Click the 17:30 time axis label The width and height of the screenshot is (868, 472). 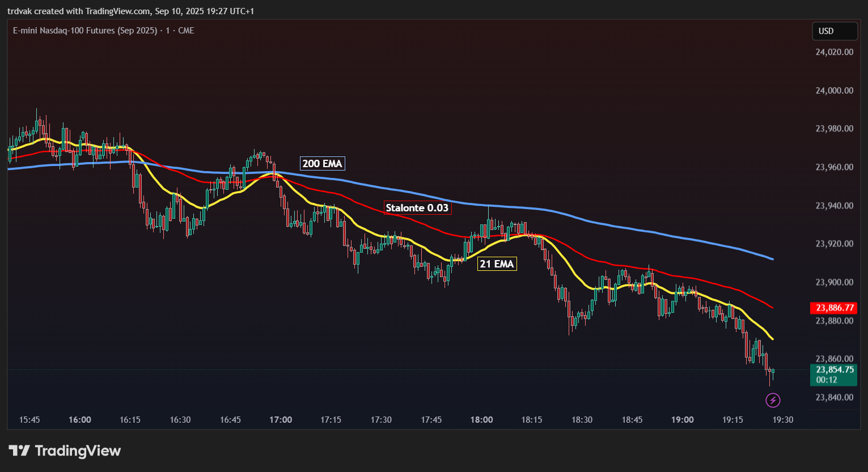381,420
